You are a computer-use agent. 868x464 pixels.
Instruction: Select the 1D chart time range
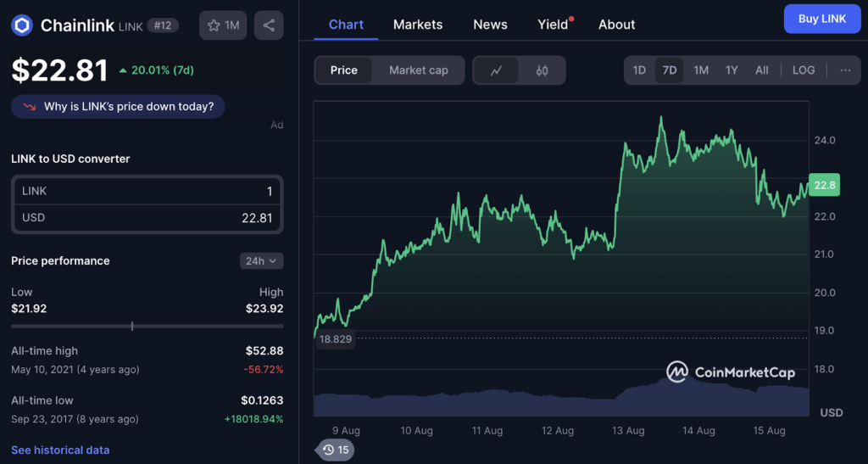click(639, 70)
